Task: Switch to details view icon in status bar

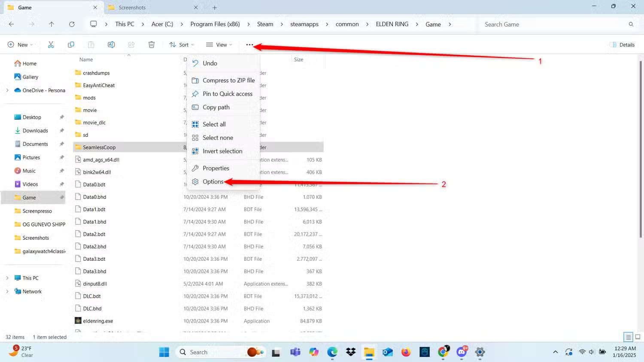Action: tap(628, 337)
